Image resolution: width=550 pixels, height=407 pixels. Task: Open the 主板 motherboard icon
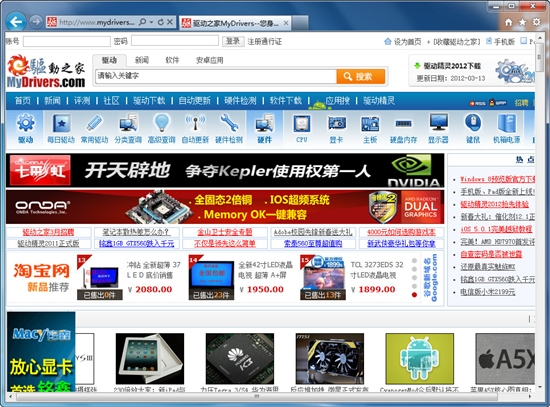pyautogui.click(x=370, y=128)
